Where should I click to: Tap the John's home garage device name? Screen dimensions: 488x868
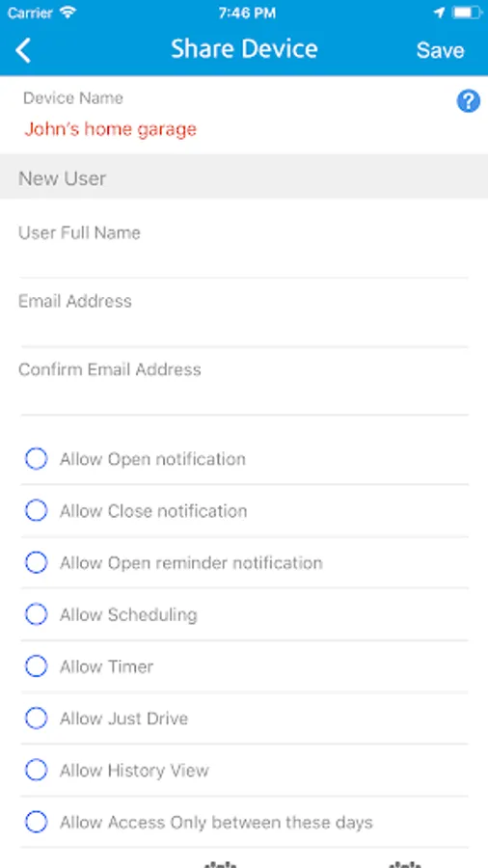tap(110, 129)
